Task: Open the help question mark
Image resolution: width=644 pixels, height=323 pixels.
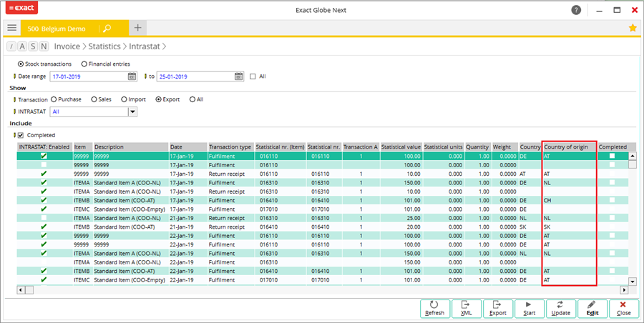Action: (576, 10)
